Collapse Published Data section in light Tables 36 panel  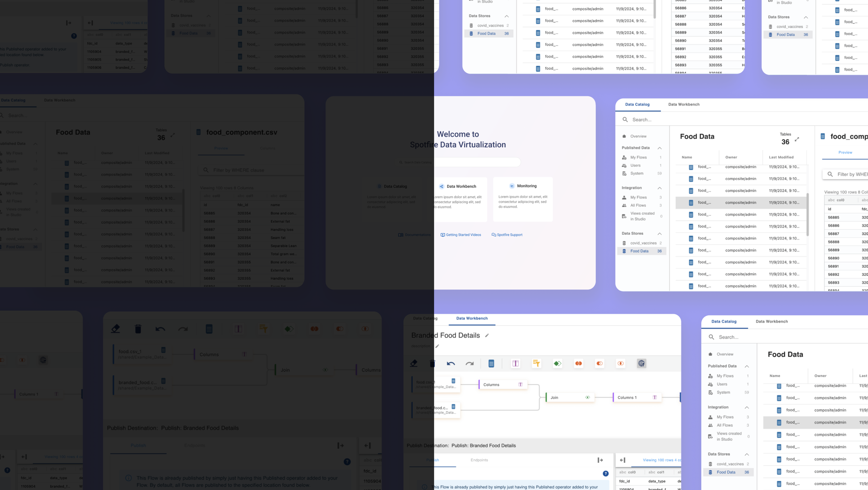coord(659,148)
